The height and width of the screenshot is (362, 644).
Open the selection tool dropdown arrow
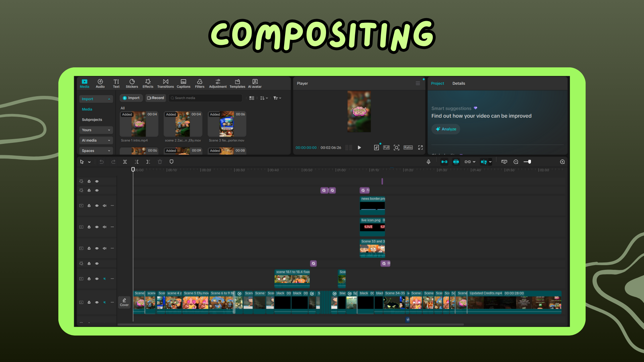coord(89,162)
